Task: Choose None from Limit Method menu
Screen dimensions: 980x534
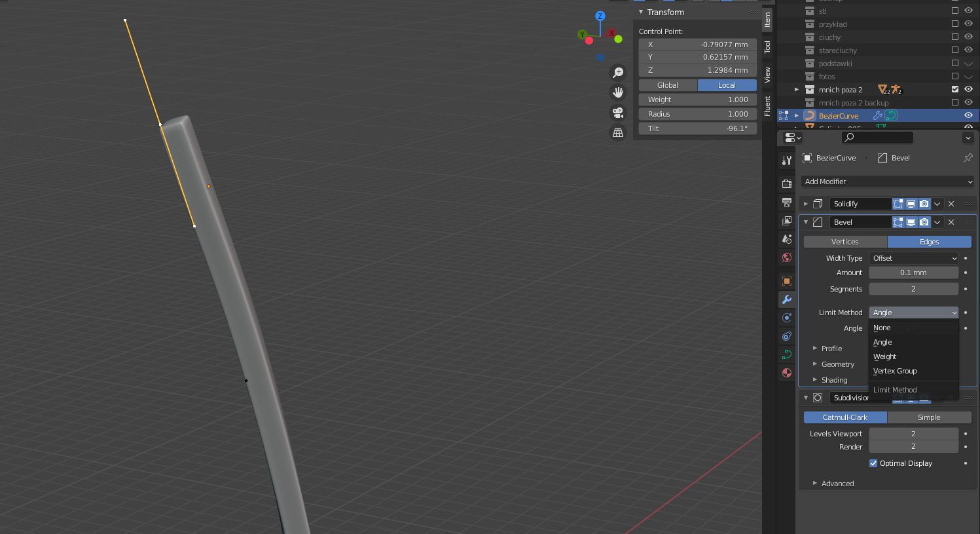Action: (914, 328)
